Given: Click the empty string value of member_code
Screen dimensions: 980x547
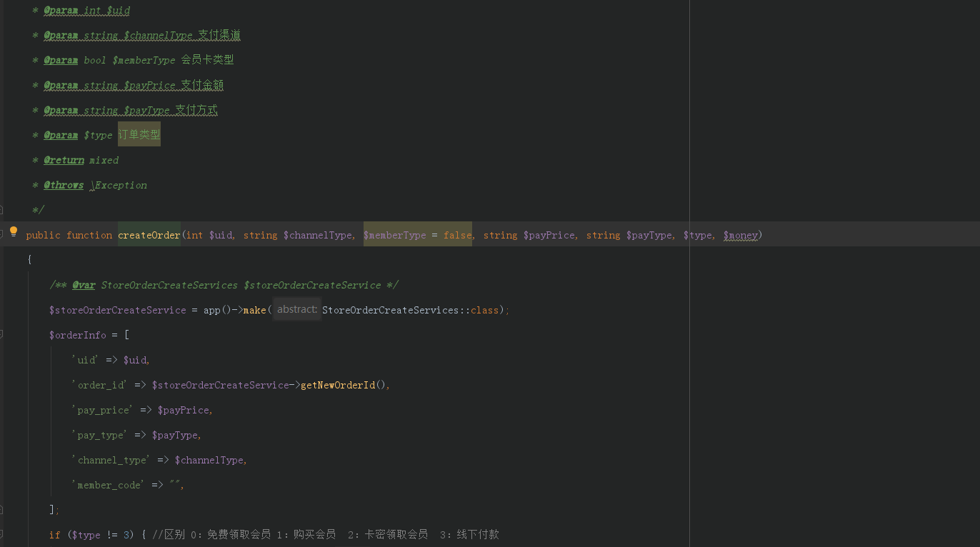Looking at the screenshot, I should 175,485.
